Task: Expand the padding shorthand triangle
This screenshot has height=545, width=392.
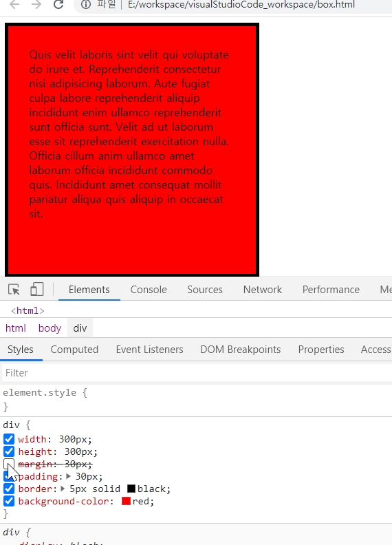Action: click(x=68, y=476)
